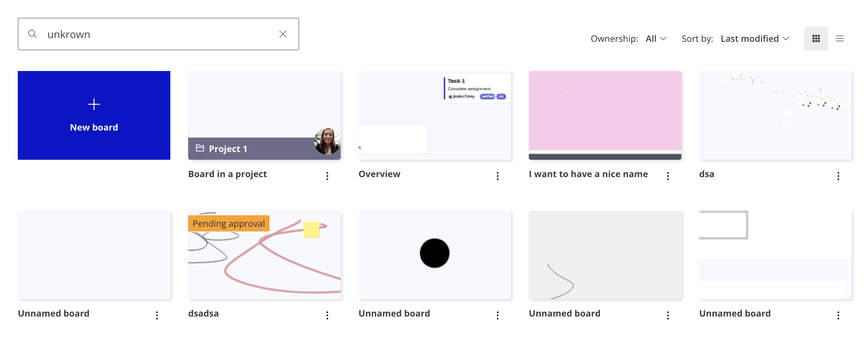Click the user avatar on Project 1
Viewport: 868px width, 338px height.
tap(327, 141)
